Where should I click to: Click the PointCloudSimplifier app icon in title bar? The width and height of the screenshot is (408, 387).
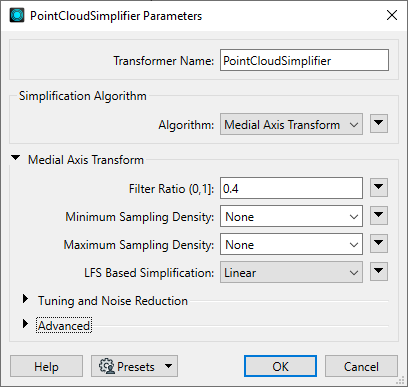point(17,15)
